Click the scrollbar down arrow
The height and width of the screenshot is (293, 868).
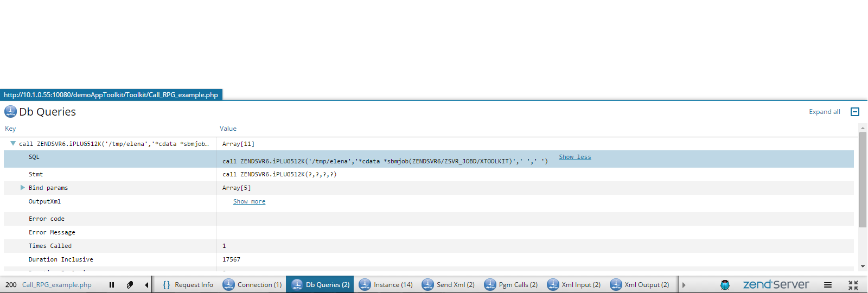(x=863, y=267)
